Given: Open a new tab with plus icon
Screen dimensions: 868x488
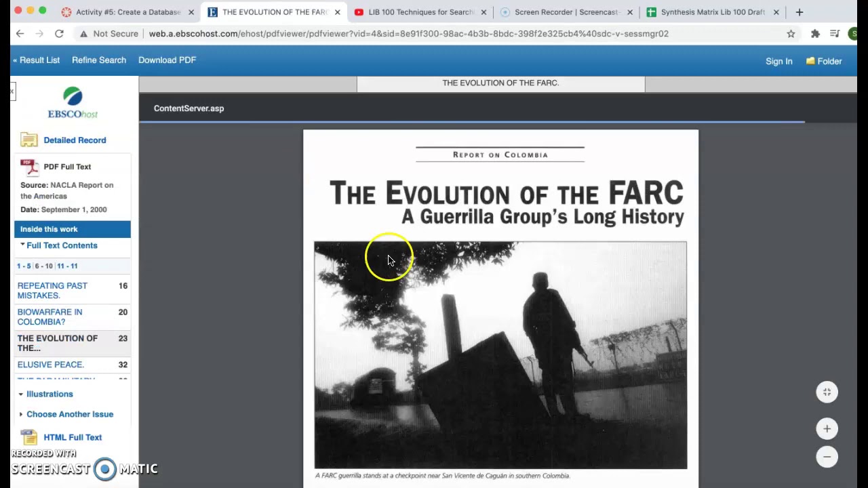Looking at the screenshot, I should point(800,12).
